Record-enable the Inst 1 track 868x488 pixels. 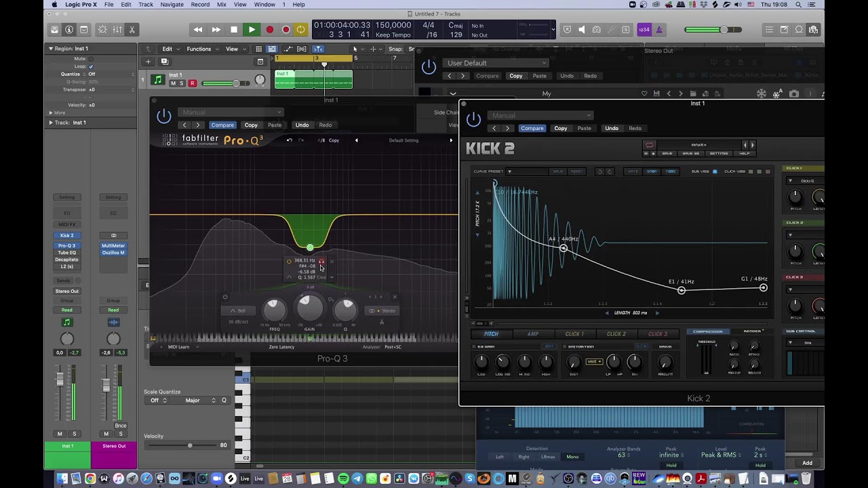pyautogui.click(x=193, y=83)
